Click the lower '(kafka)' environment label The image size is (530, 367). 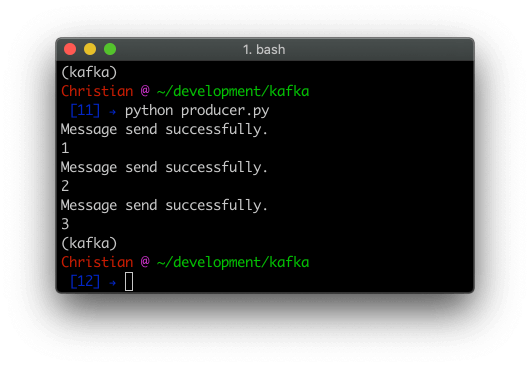89,244
